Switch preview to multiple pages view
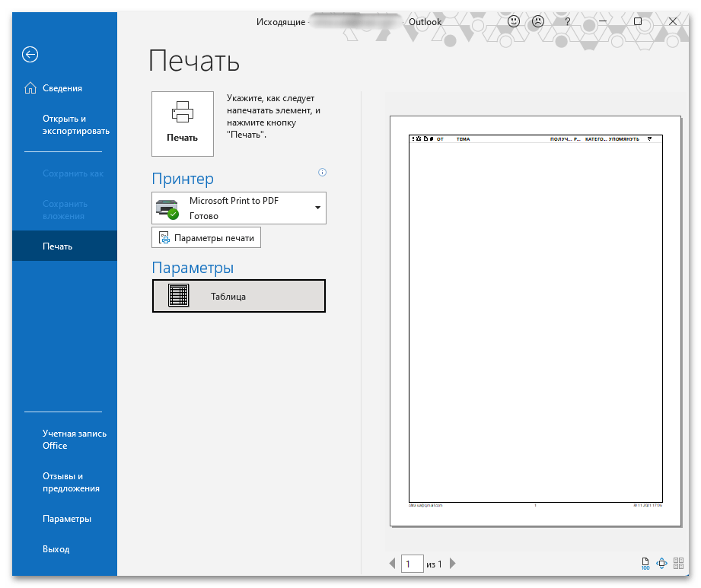Image resolution: width=701 pixels, height=588 pixels. pyautogui.click(x=678, y=564)
